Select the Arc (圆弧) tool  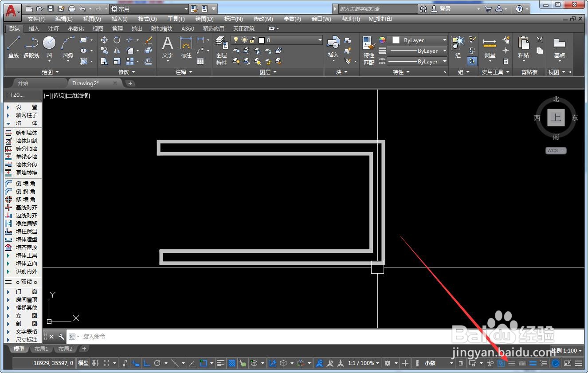coord(68,47)
